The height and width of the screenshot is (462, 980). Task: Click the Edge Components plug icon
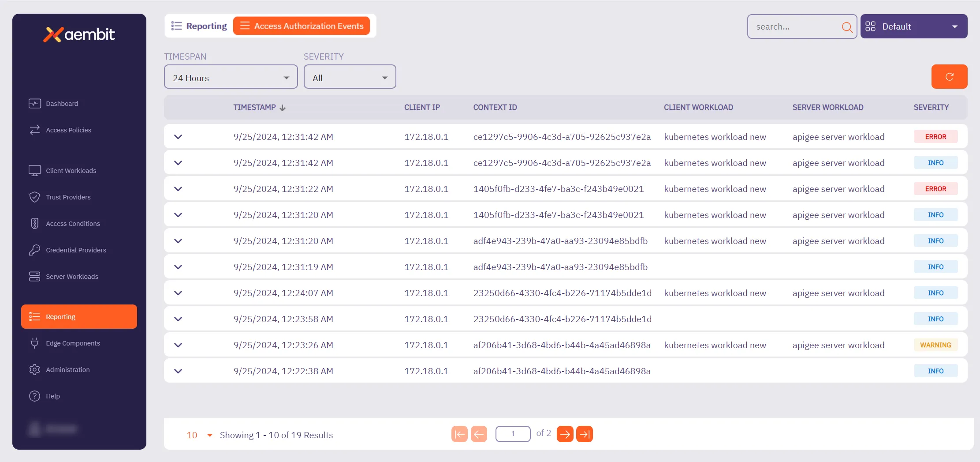pyautogui.click(x=35, y=343)
